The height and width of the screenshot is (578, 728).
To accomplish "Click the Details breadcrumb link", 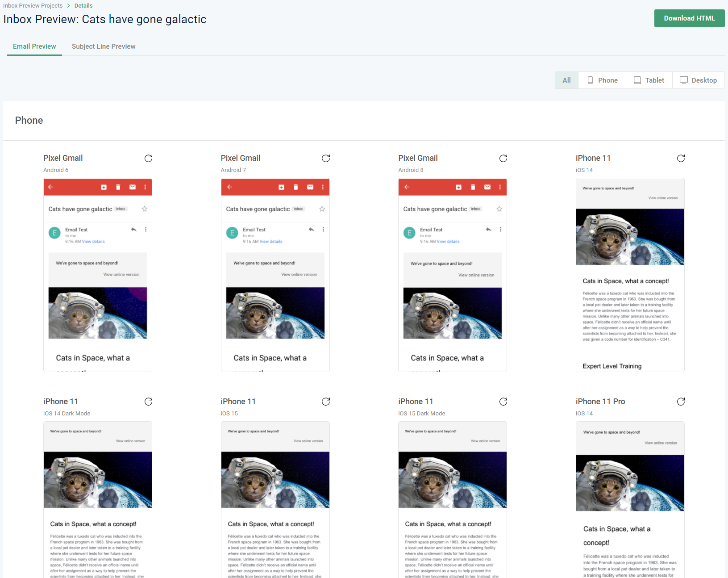I will click(83, 6).
